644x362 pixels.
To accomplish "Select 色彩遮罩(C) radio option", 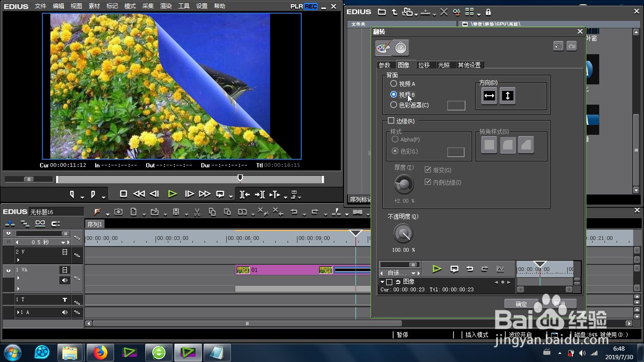I will tap(394, 105).
